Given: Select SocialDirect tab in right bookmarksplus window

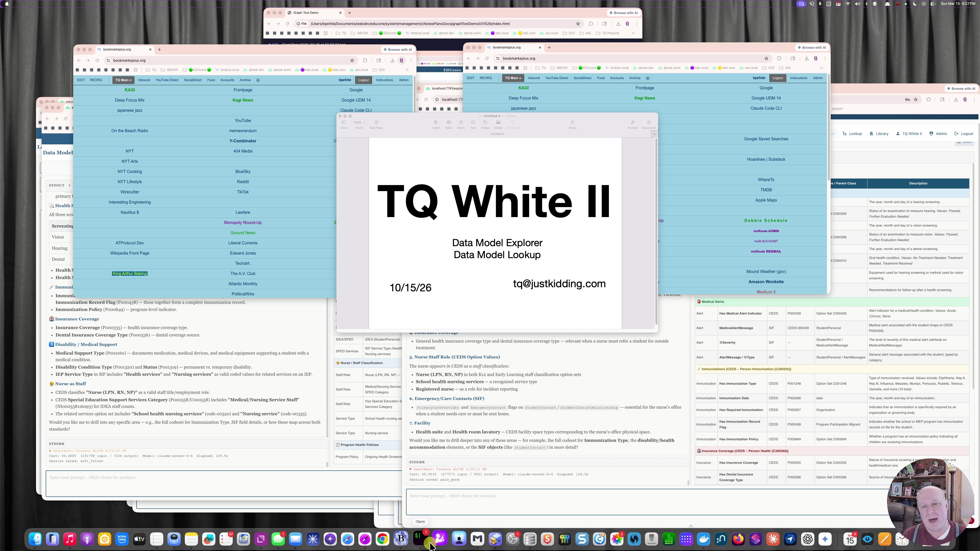Looking at the screenshot, I should pyautogui.click(x=582, y=78).
